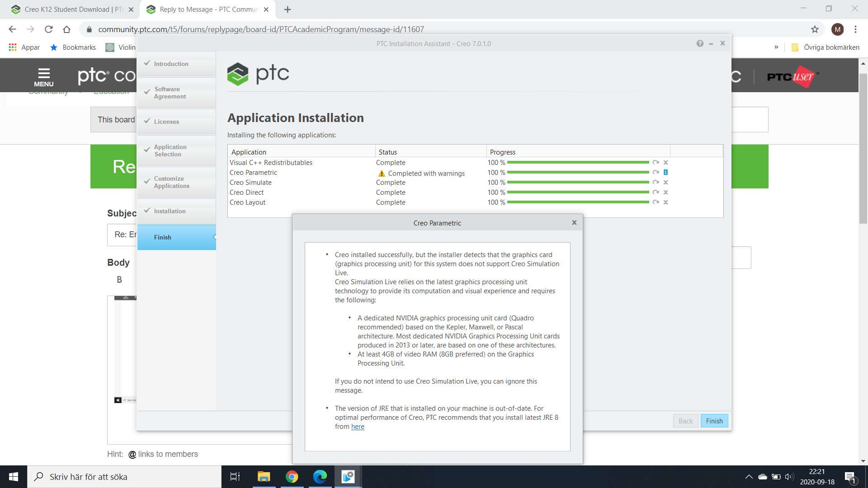Expand the hidden bookmarks overflow chevron

pyautogui.click(x=777, y=47)
